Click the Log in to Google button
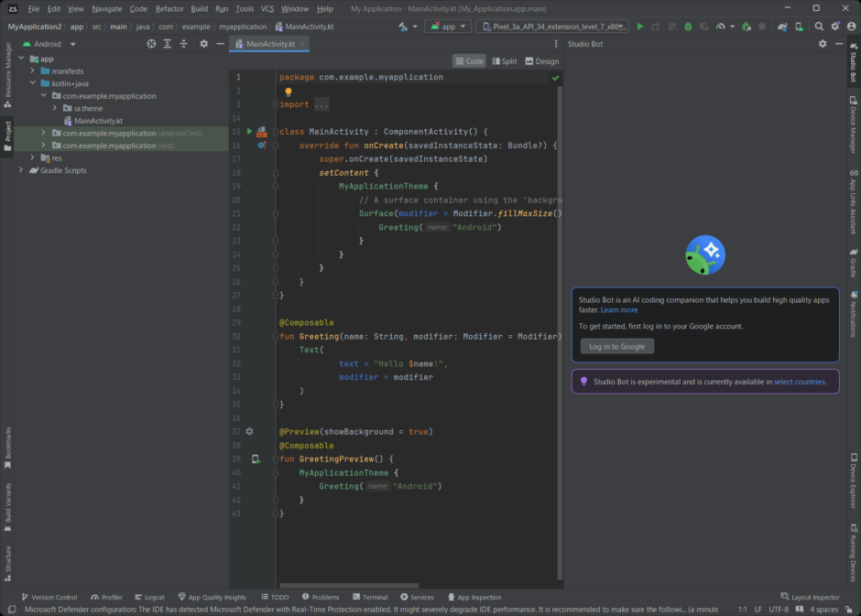The height and width of the screenshot is (616, 861). (616, 346)
